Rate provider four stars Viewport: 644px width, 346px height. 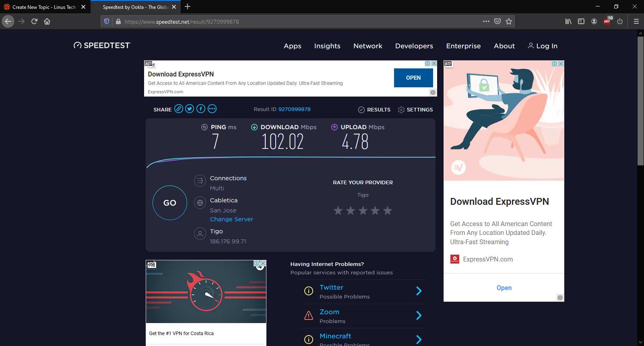pos(375,210)
